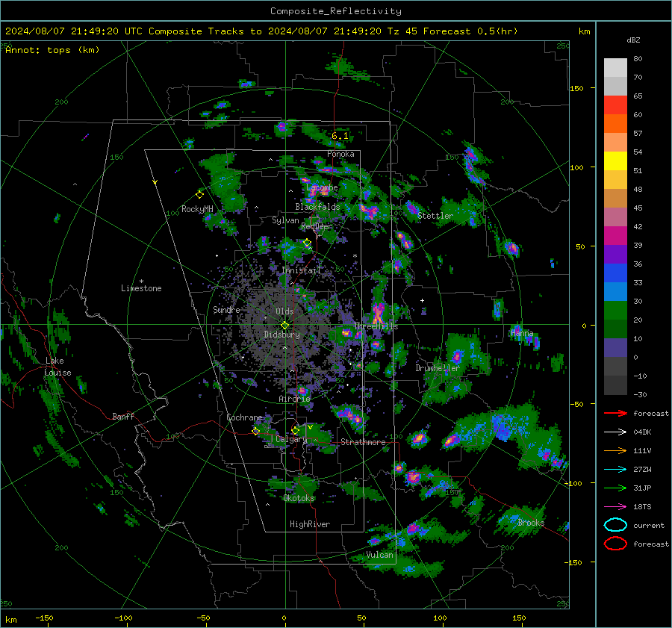Click the white 04DK arrow in legend

(x=615, y=432)
